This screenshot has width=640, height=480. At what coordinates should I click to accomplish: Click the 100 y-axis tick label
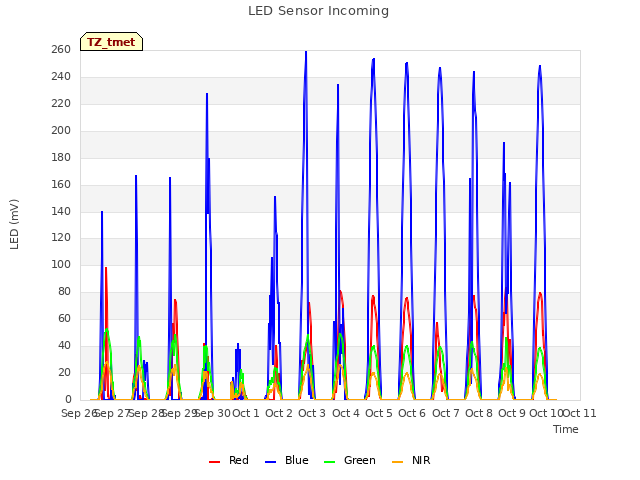(61, 264)
